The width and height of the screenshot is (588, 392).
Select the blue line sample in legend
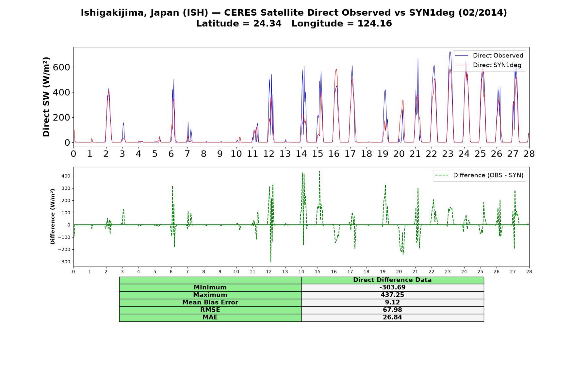(x=461, y=56)
